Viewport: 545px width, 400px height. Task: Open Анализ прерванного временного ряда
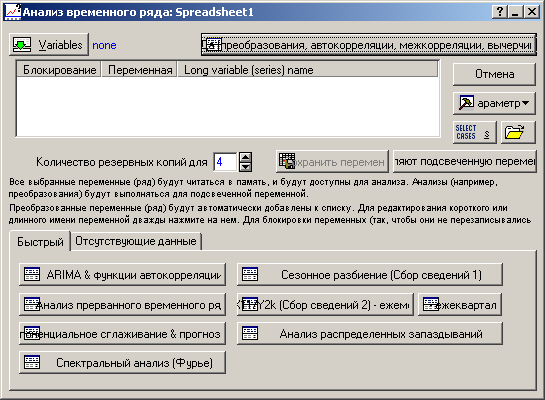click(122, 304)
